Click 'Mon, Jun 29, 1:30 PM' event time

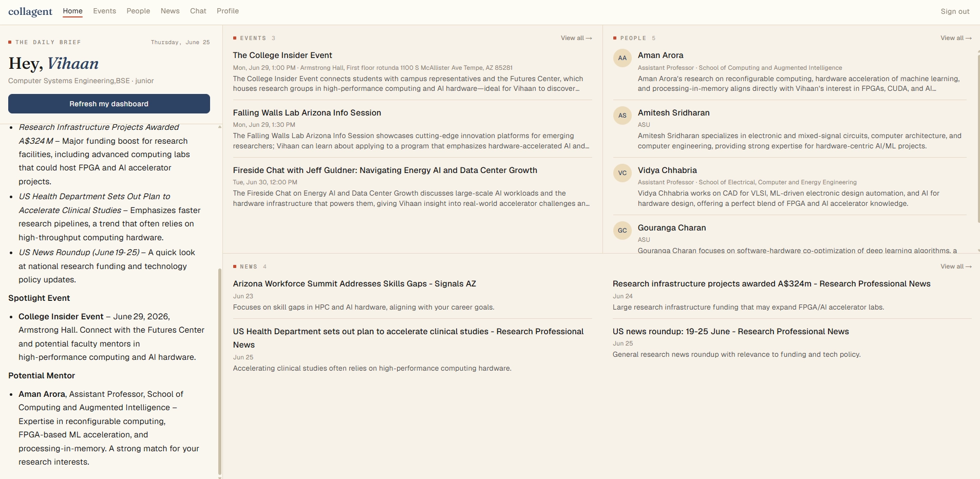tap(264, 125)
